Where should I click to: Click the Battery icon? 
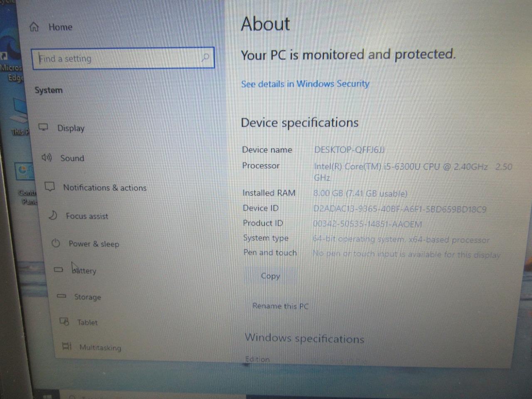coord(59,270)
